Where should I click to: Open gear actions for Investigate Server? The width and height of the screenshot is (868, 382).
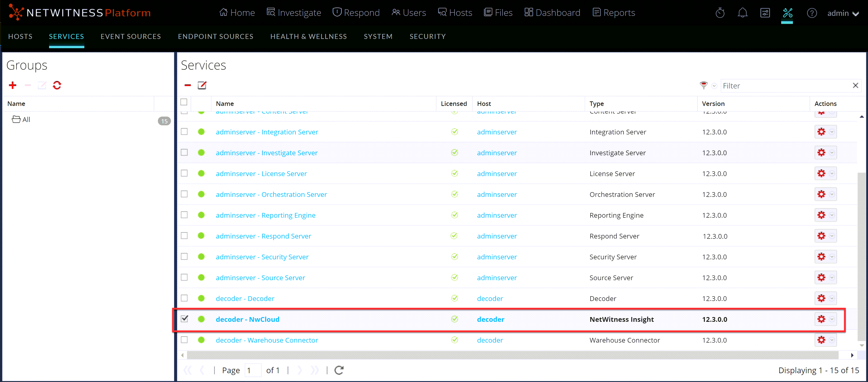point(821,153)
